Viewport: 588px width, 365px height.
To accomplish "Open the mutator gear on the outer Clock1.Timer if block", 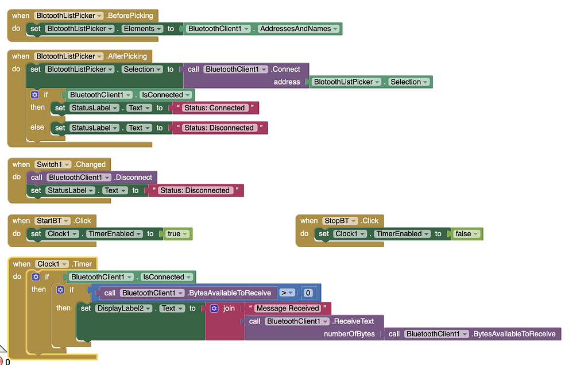I will [x=36, y=277].
